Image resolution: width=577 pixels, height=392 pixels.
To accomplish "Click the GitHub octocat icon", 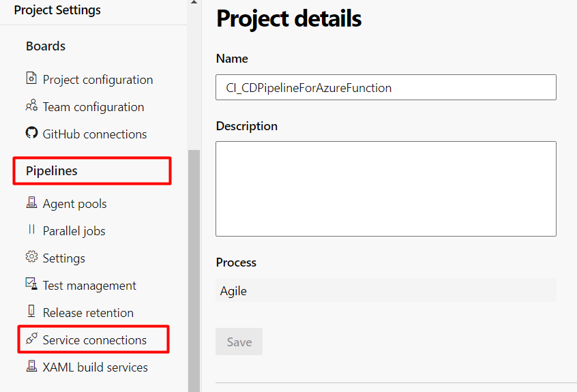I will coord(31,133).
